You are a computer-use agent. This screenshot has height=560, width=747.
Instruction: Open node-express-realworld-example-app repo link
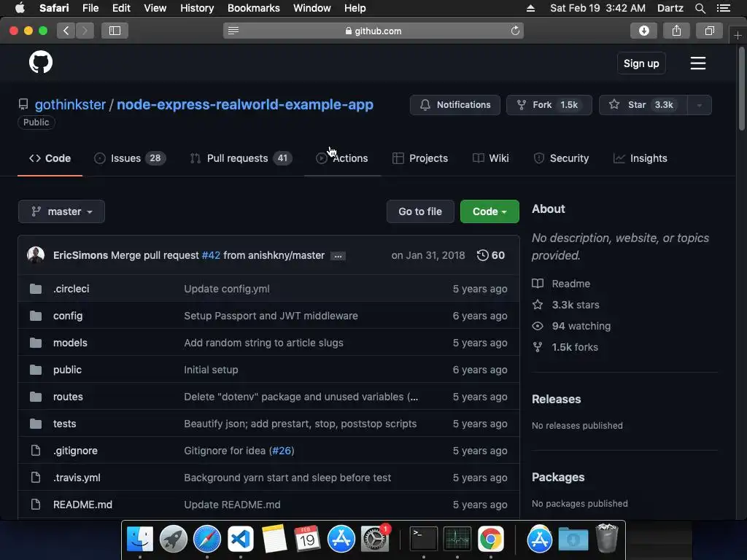point(245,105)
